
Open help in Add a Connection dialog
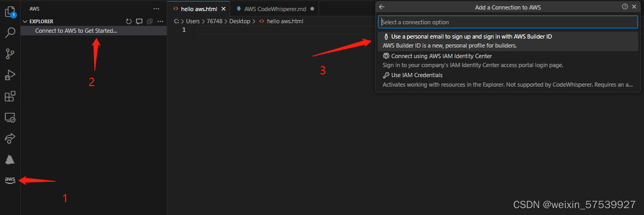[625, 7]
